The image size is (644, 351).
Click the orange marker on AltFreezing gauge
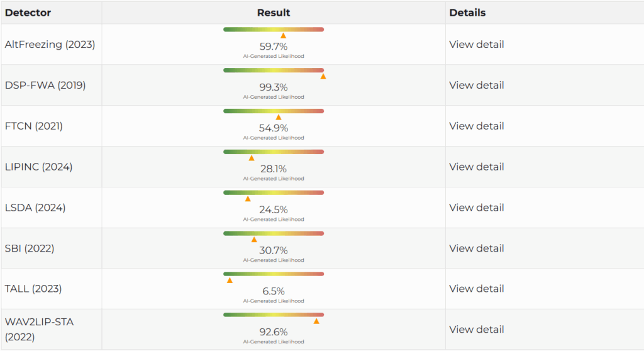tap(284, 36)
